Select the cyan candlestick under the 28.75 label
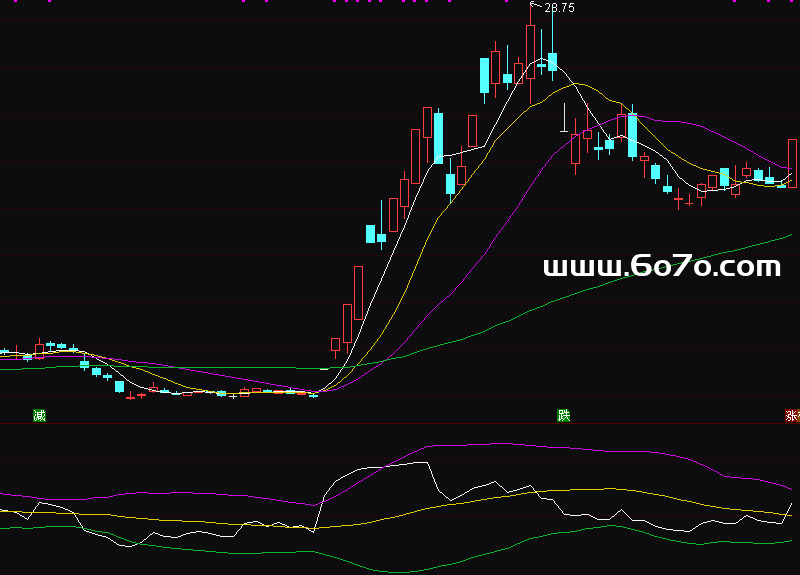The image size is (800, 575). (552, 60)
